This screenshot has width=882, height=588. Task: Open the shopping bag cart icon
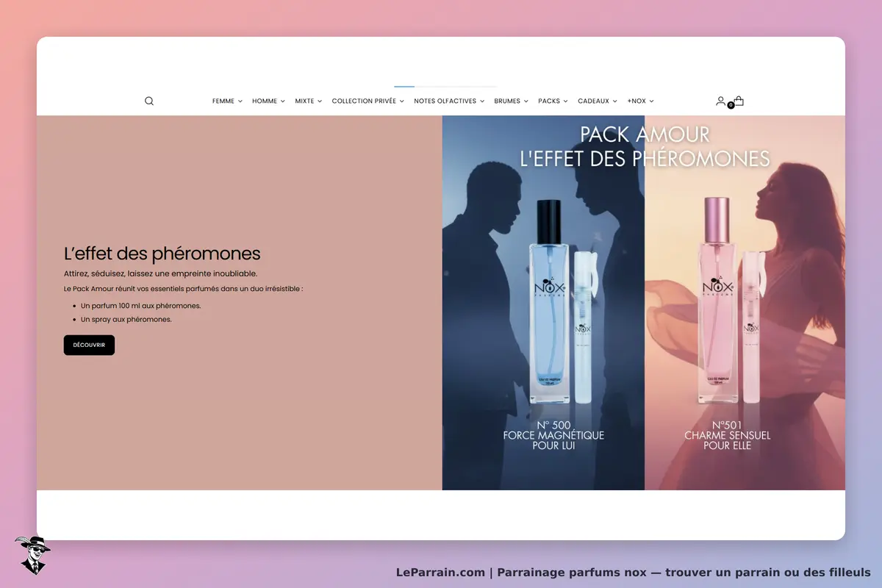[738, 101]
